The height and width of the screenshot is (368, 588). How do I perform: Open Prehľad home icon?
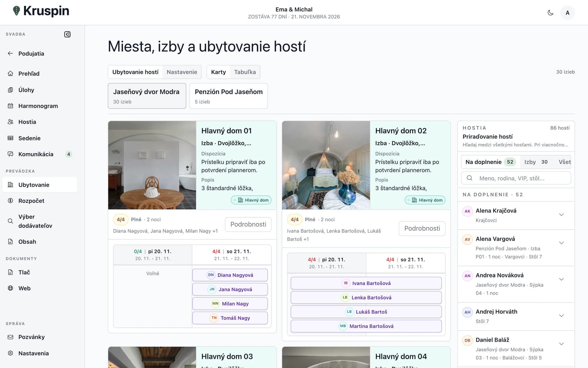[x=11, y=74]
